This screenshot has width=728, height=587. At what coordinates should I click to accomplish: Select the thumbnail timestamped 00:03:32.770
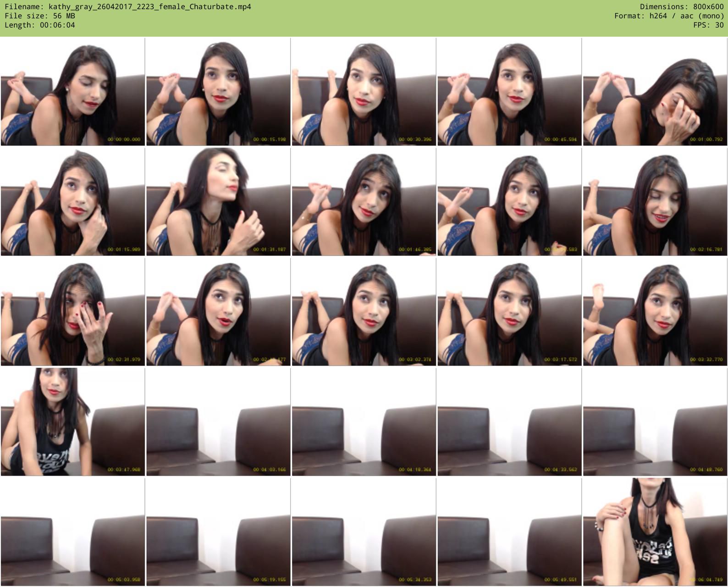(655, 312)
